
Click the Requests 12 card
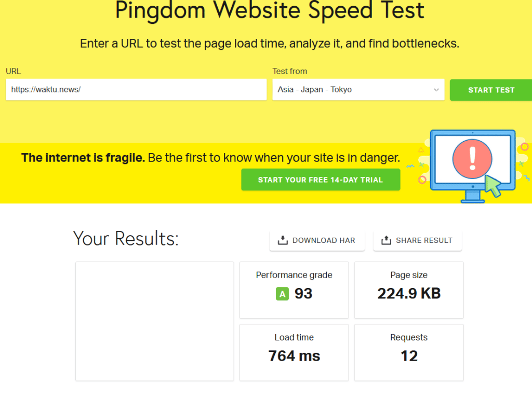click(x=409, y=352)
